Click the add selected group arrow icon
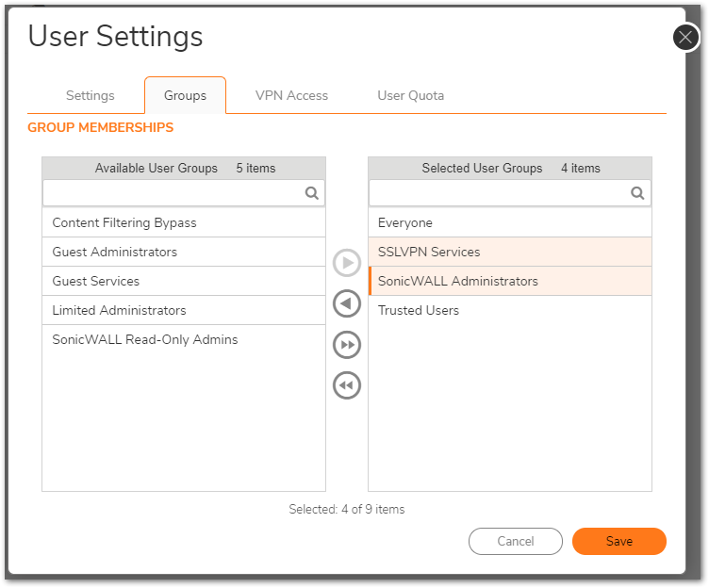Viewport: 709px width, 588px height. [x=347, y=263]
